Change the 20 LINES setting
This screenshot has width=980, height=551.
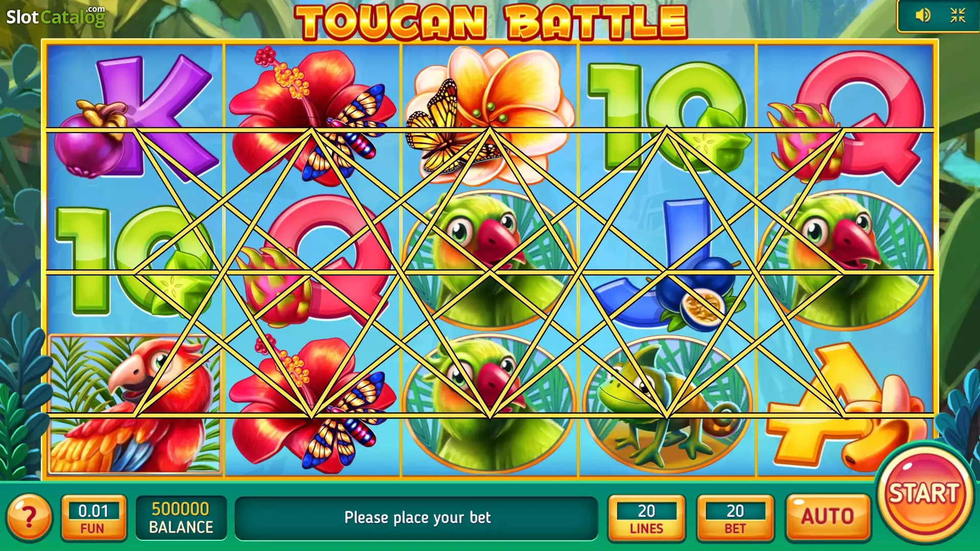[646, 517]
